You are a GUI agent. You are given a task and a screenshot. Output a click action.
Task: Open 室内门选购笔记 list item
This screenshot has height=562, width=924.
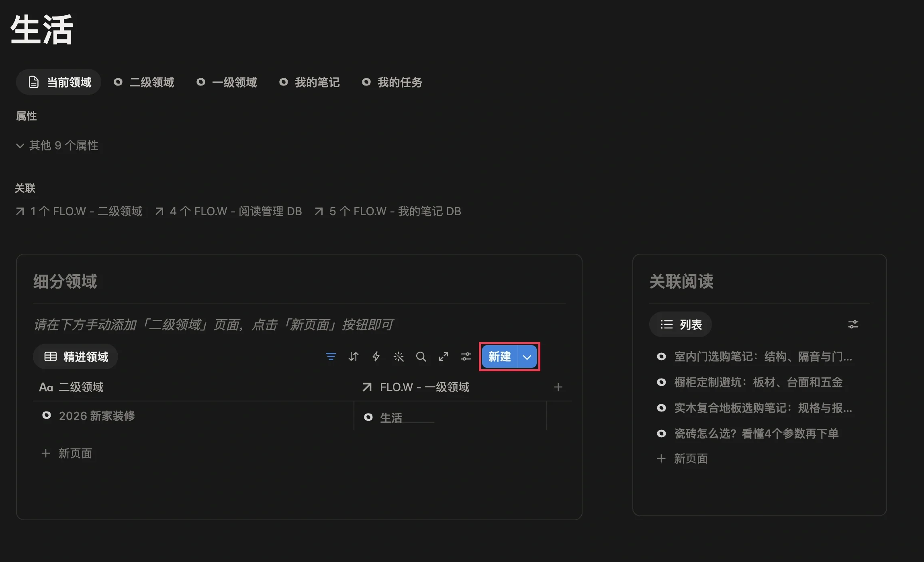tap(754, 356)
